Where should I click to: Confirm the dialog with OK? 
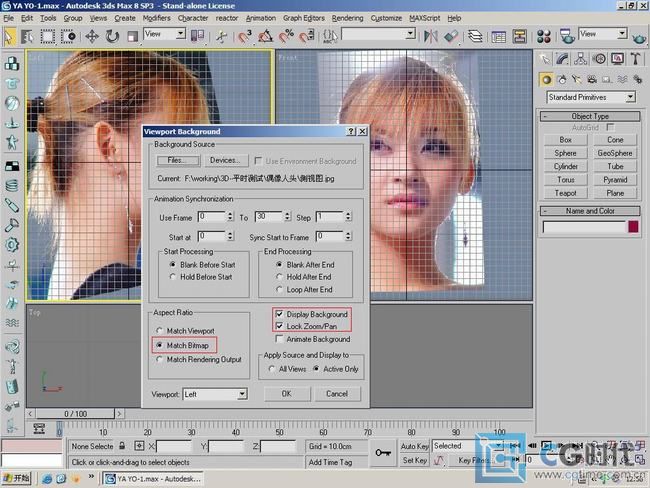287,393
